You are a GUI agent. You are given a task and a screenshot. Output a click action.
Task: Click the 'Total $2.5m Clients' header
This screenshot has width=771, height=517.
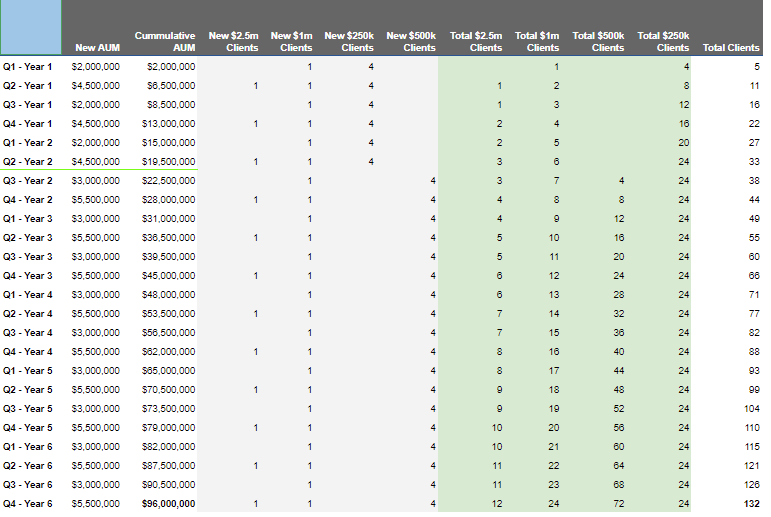tap(476, 42)
